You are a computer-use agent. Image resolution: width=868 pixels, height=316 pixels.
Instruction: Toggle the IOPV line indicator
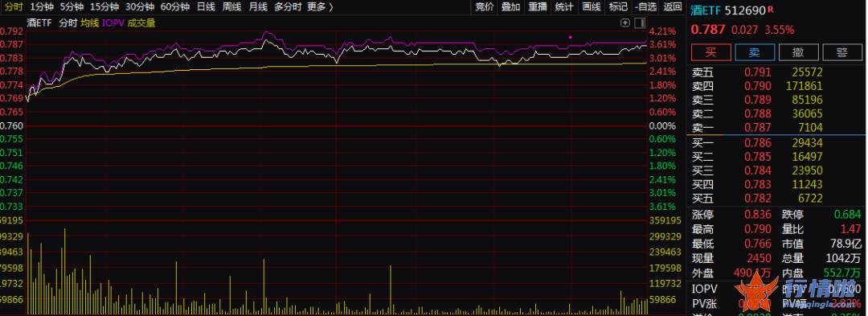pos(113,23)
